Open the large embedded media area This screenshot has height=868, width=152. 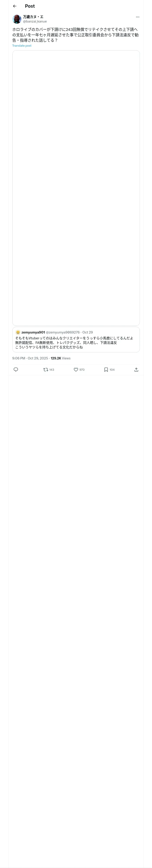tap(76, 188)
